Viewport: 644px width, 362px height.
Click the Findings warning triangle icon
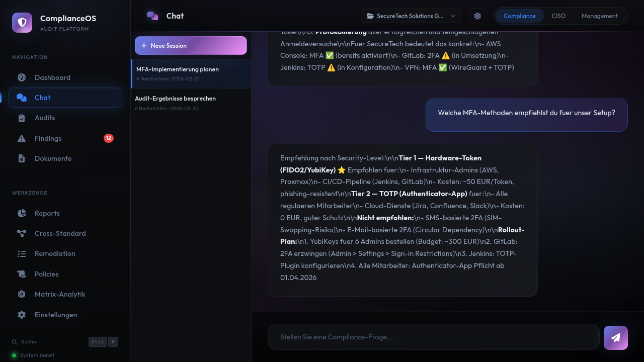(22, 138)
